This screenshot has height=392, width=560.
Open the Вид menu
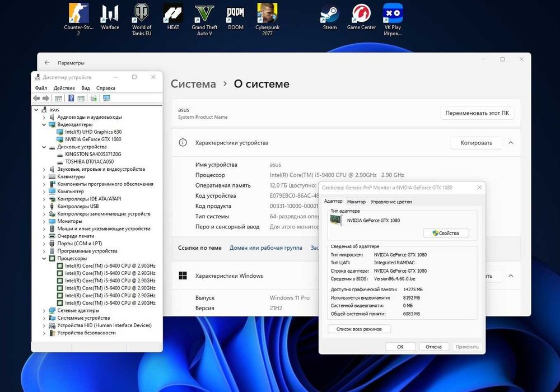point(85,88)
